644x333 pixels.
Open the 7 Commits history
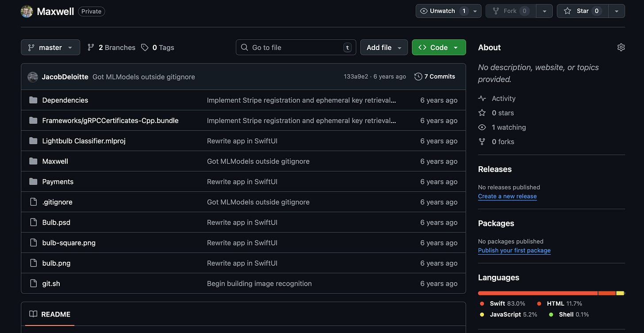pyautogui.click(x=435, y=77)
